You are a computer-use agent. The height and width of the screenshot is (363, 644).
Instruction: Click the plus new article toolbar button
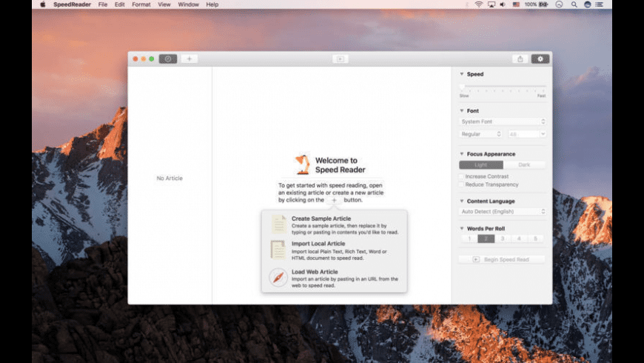(x=189, y=59)
